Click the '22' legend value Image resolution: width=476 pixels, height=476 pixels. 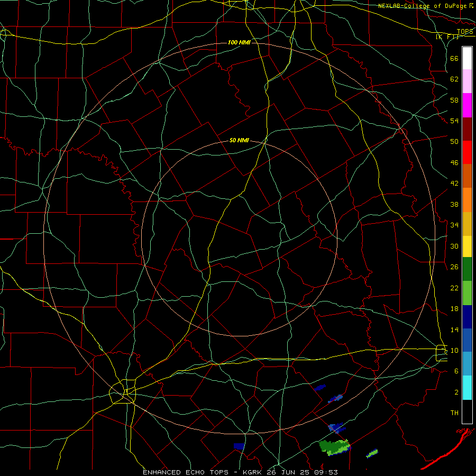point(454,288)
